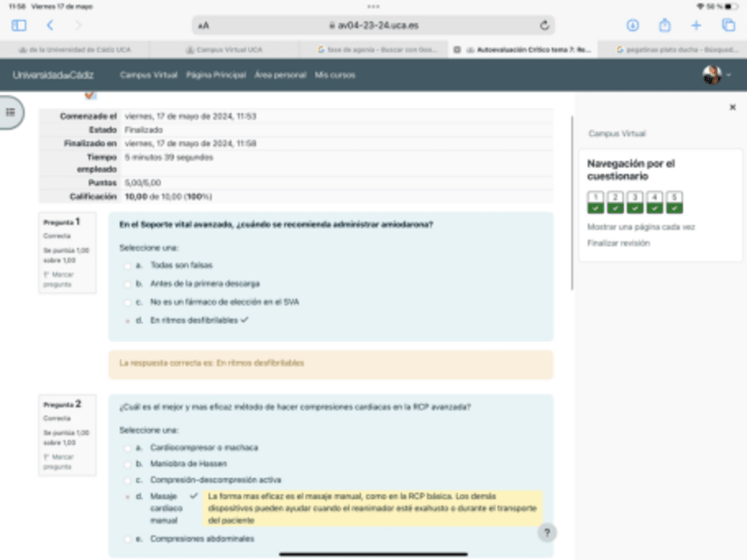Expand the user menu dropdown arrow
The height and width of the screenshot is (560, 747).
(729, 75)
